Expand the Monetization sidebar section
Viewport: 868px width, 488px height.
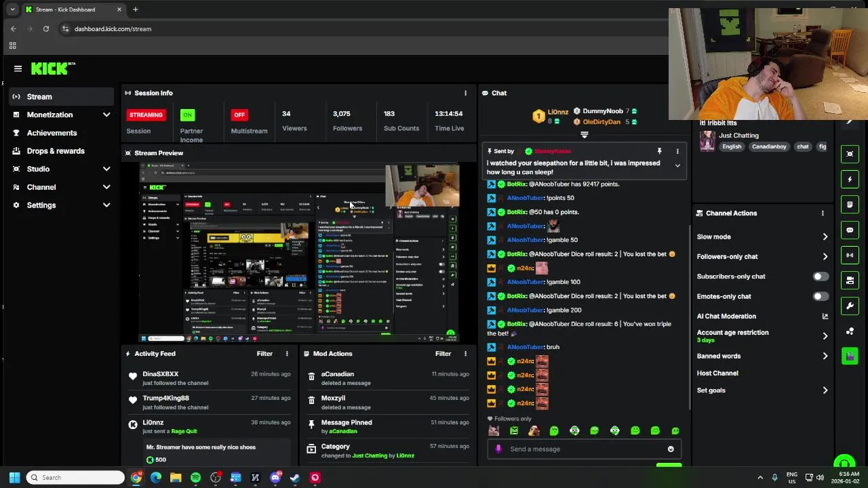pyautogui.click(x=106, y=115)
